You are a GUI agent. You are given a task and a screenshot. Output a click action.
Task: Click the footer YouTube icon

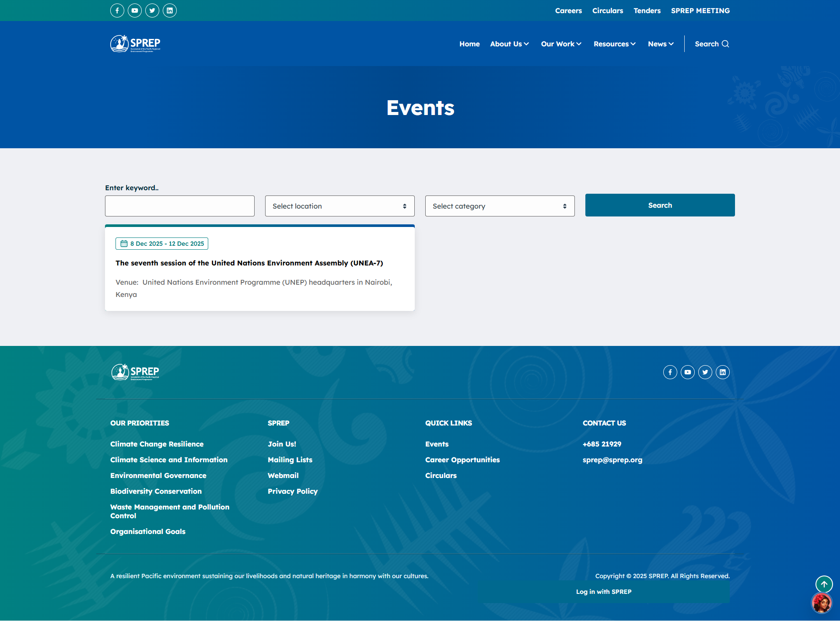pyautogui.click(x=687, y=372)
